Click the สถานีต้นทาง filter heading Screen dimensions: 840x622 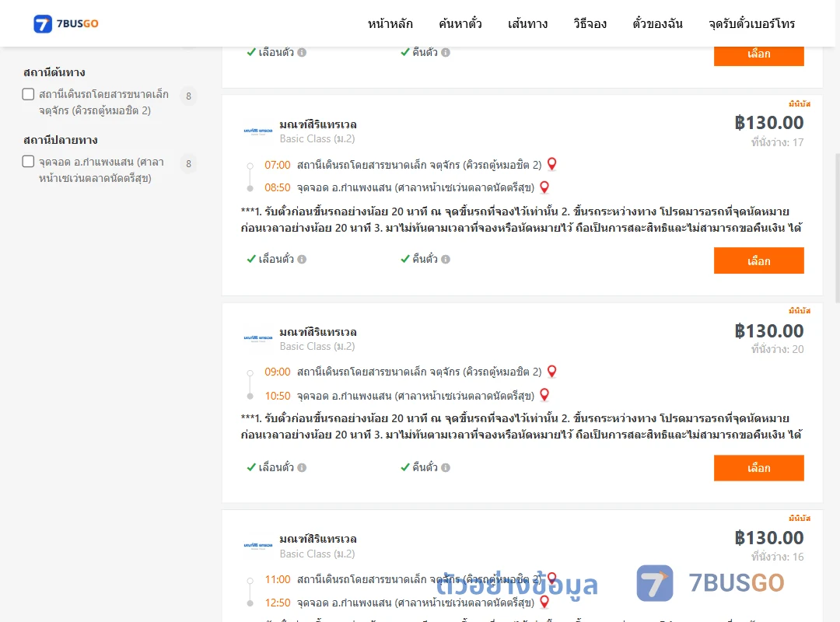(54, 72)
